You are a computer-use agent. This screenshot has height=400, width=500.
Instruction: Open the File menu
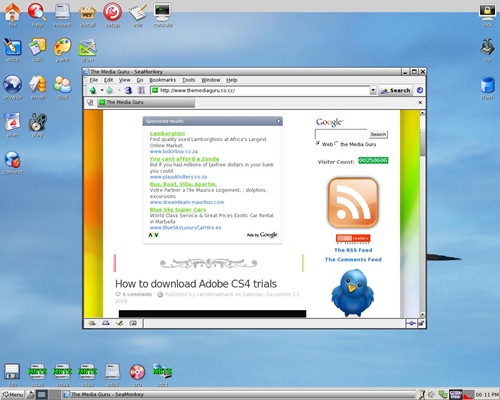pyautogui.click(x=94, y=80)
